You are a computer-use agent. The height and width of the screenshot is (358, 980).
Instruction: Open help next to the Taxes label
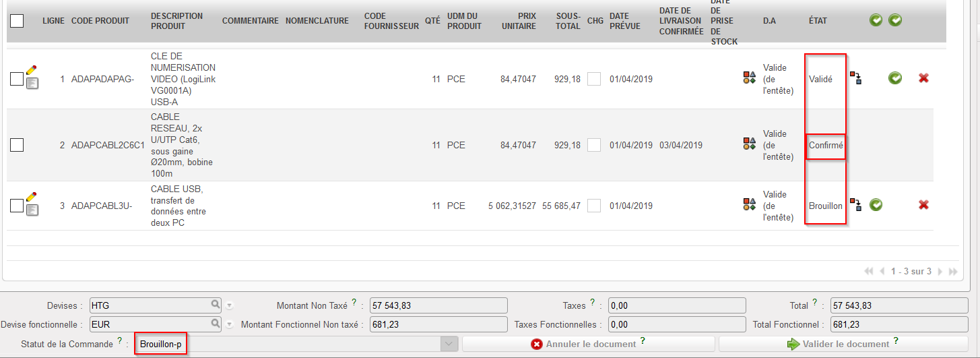pyautogui.click(x=592, y=303)
